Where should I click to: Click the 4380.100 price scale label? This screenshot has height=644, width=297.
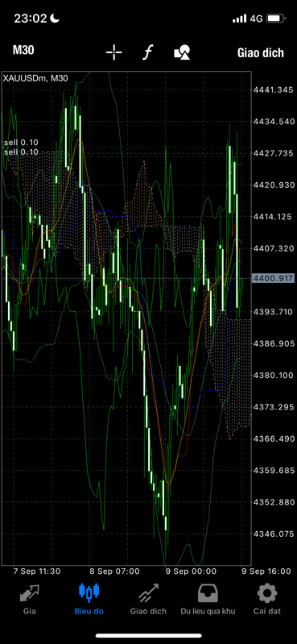274,375
